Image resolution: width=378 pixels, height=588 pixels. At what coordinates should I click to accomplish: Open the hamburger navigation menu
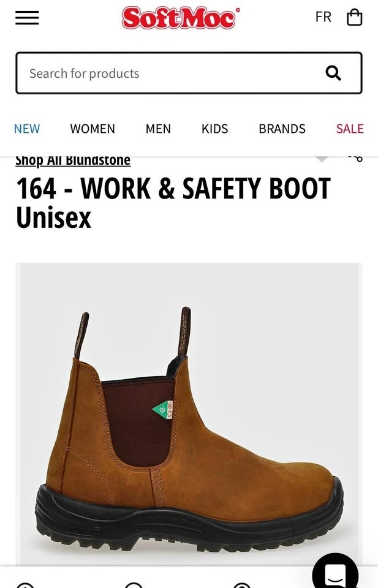pyautogui.click(x=27, y=18)
